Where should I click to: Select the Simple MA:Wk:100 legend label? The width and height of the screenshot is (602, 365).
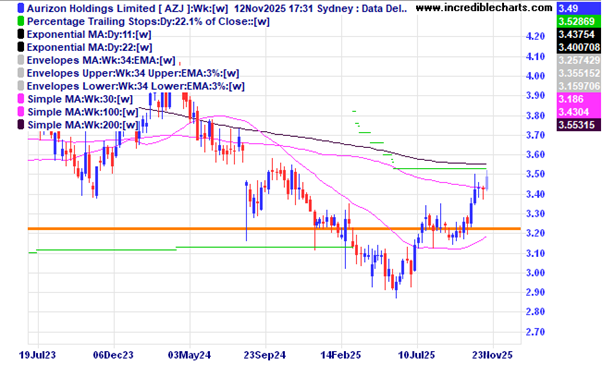[83, 112]
